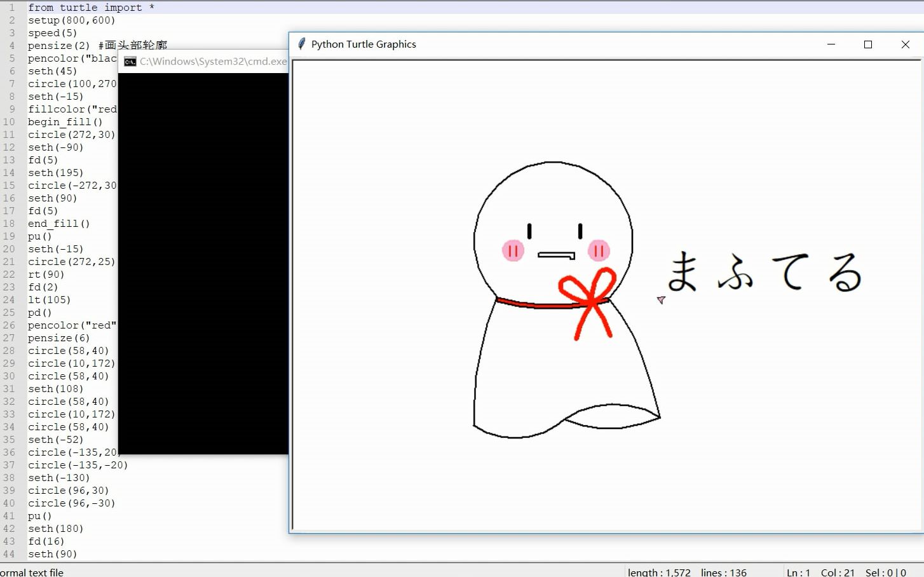The image size is (924, 577).
Task: Click code line 'speed(5)'
Action: pyautogui.click(x=52, y=33)
